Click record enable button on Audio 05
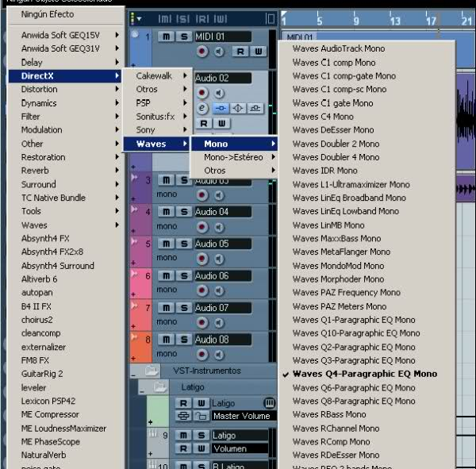 click(202, 258)
